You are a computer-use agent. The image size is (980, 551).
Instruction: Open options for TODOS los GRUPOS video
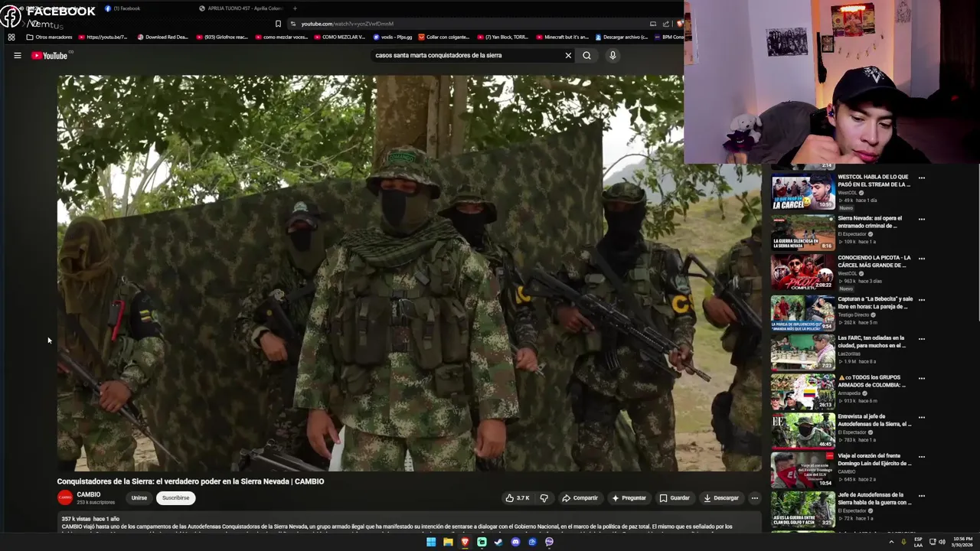pos(921,378)
